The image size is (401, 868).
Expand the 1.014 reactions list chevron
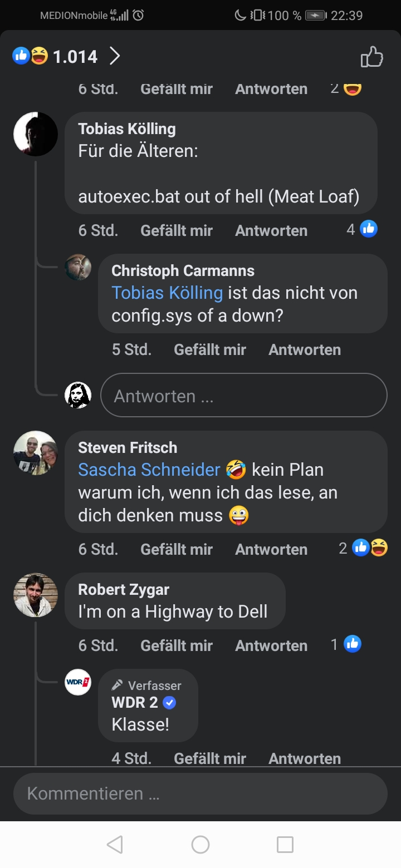tap(115, 56)
